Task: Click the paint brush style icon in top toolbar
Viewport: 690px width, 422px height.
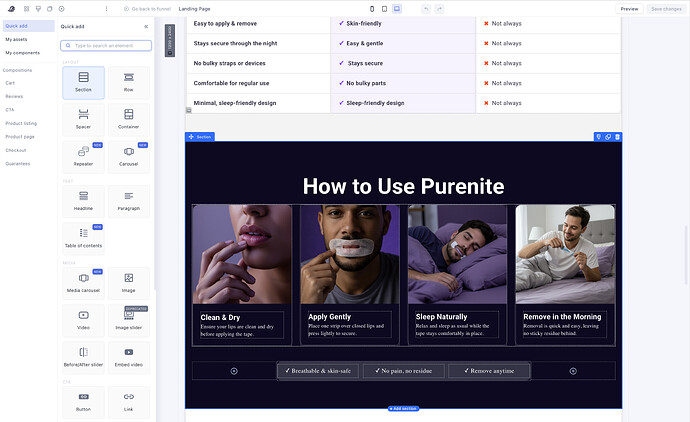Action: click(x=38, y=9)
